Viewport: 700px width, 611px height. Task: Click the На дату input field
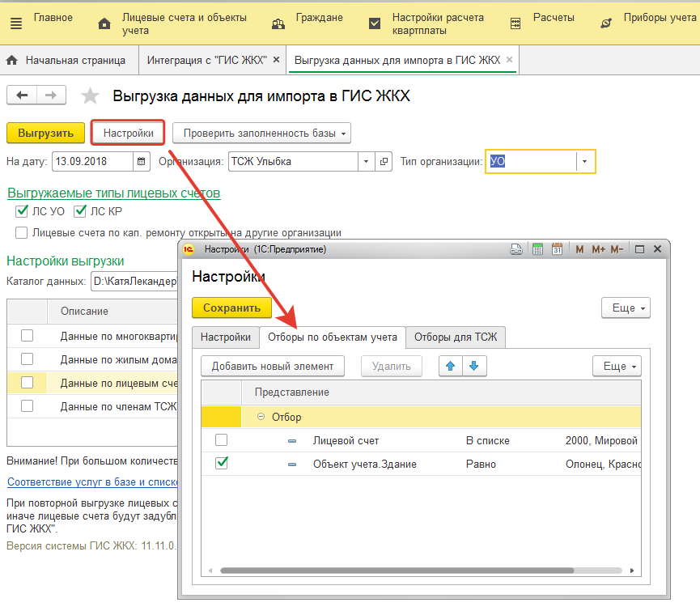coord(93,162)
